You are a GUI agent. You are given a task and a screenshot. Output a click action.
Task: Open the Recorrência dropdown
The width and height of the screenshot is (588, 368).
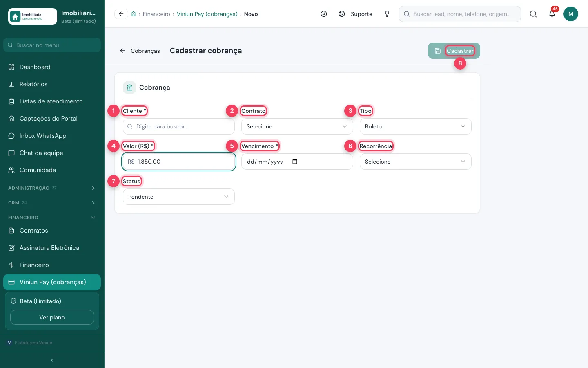(x=415, y=162)
